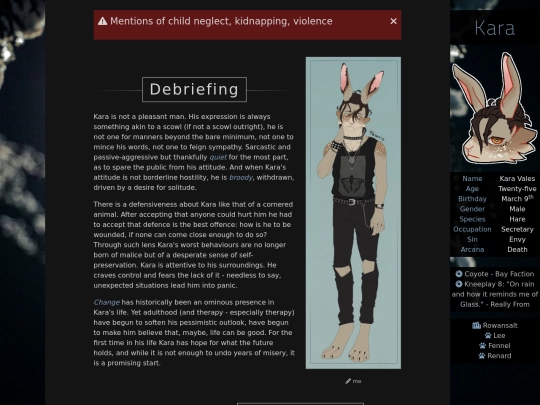Screen dimensions: 540x405
Task: Select the 'Envy' sin value
Action: (x=517, y=239)
